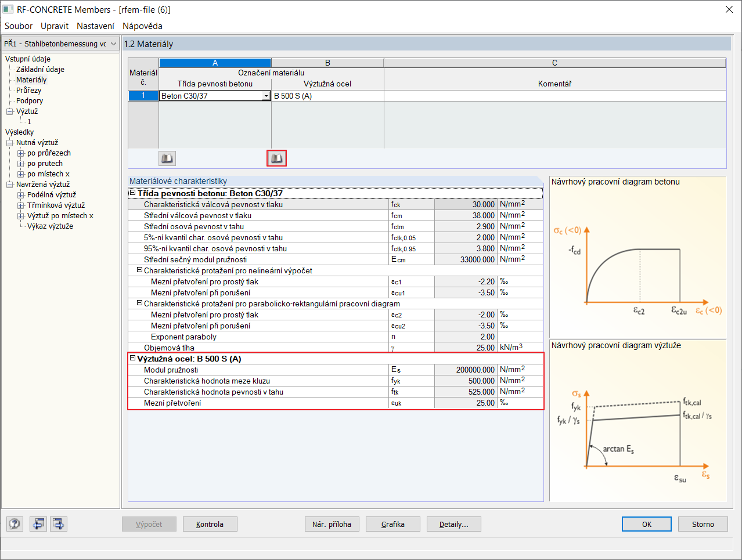This screenshot has height=560, width=742.
Task: Click column C header
Action: click(x=555, y=63)
